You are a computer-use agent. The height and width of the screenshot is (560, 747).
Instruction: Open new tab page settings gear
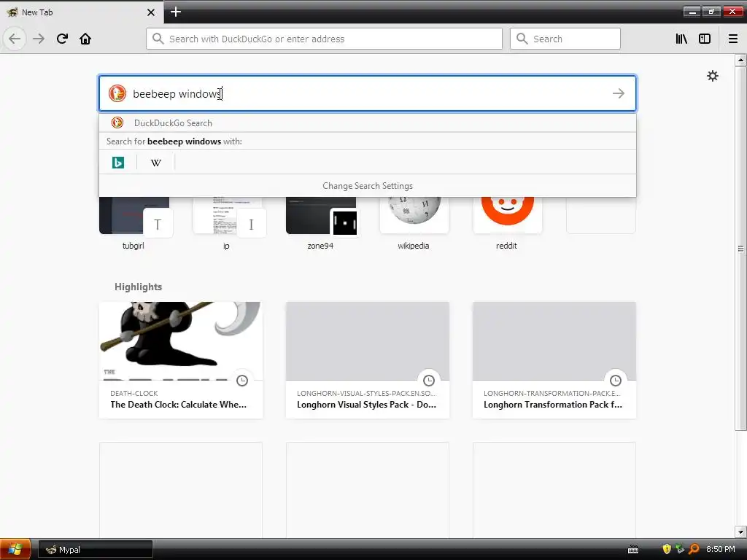(712, 76)
